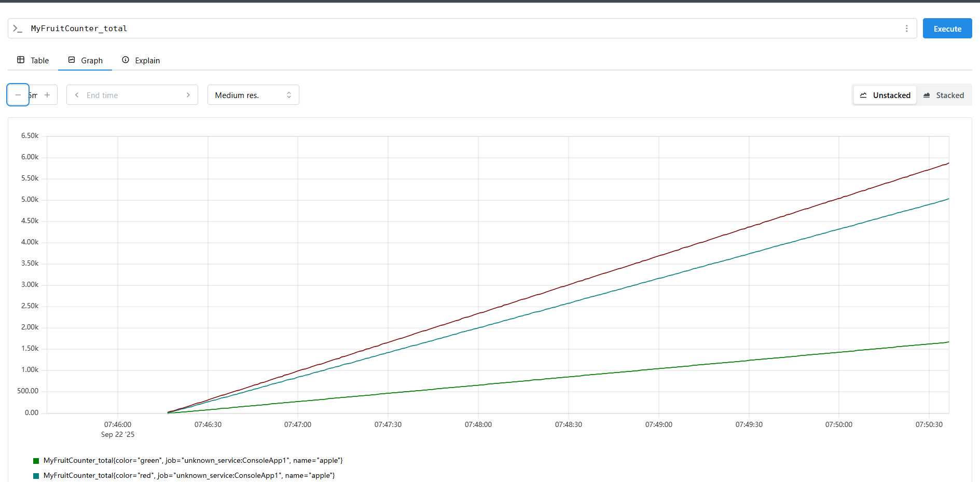The height and width of the screenshot is (482, 980).
Task: Click the Table tab grid icon
Action: tap(21, 60)
